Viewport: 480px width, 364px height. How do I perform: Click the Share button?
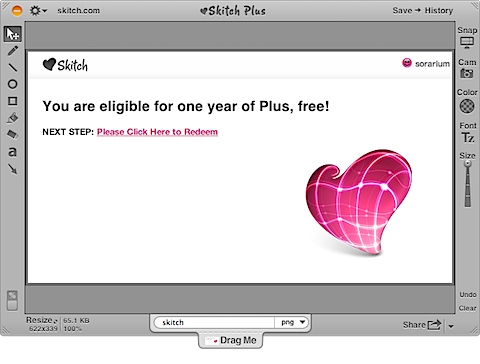tap(422, 324)
